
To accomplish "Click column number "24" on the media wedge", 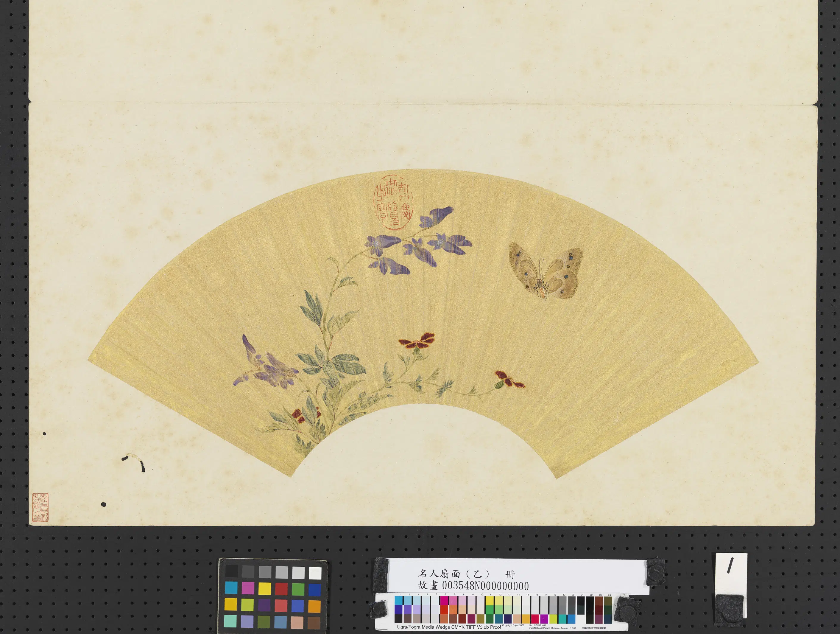I will tap(610, 595).
